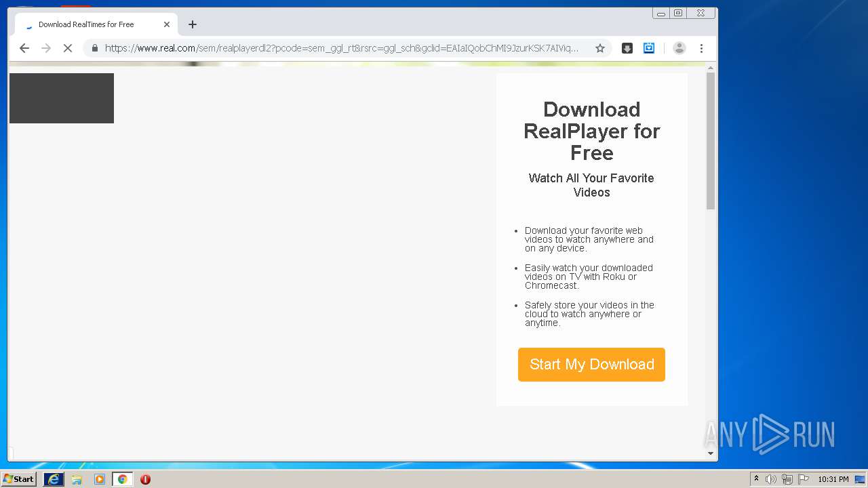The height and width of the screenshot is (488, 868).
Task: Open the network tray icon
Action: pyautogui.click(x=787, y=479)
